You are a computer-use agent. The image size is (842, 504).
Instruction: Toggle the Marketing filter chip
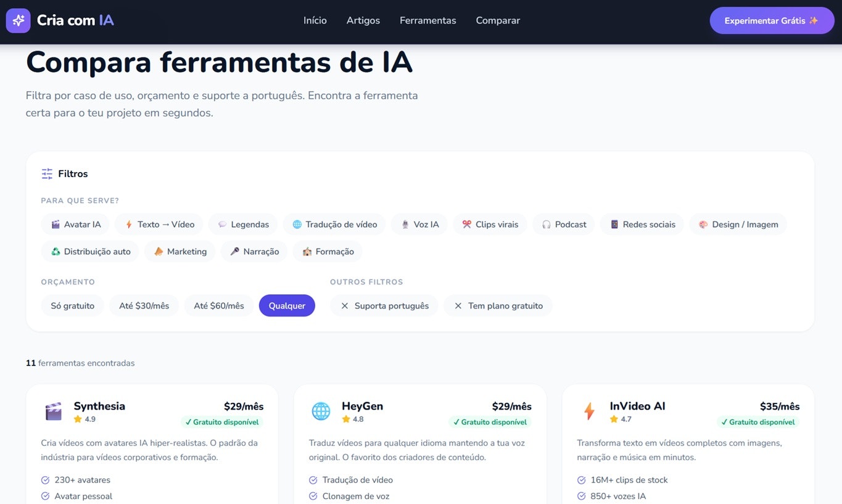click(180, 252)
